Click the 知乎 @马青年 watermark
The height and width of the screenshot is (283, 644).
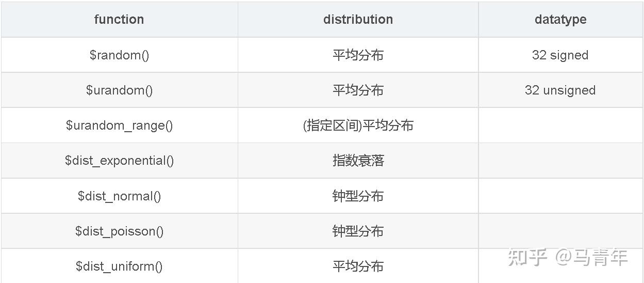click(x=568, y=257)
